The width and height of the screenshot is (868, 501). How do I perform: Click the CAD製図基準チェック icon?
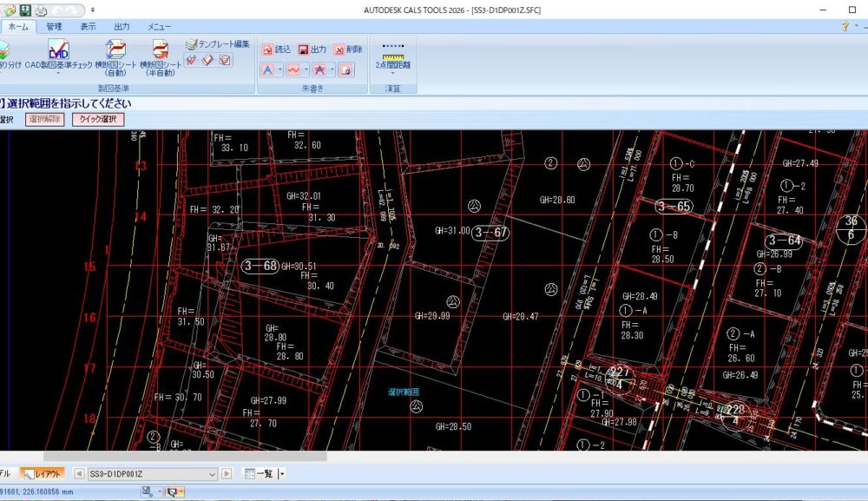pos(58,50)
